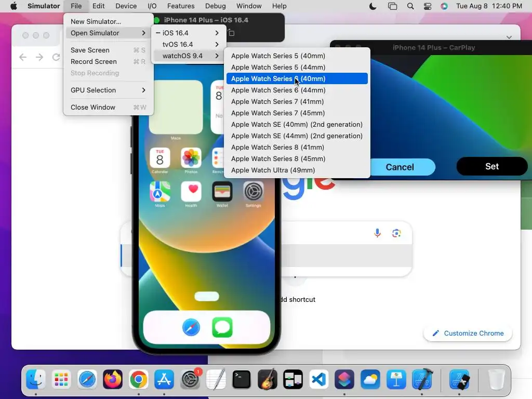Image resolution: width=532 pixels, height=399 pixels.
Task: Open TextEdit from the Dock
Action: 216,379
